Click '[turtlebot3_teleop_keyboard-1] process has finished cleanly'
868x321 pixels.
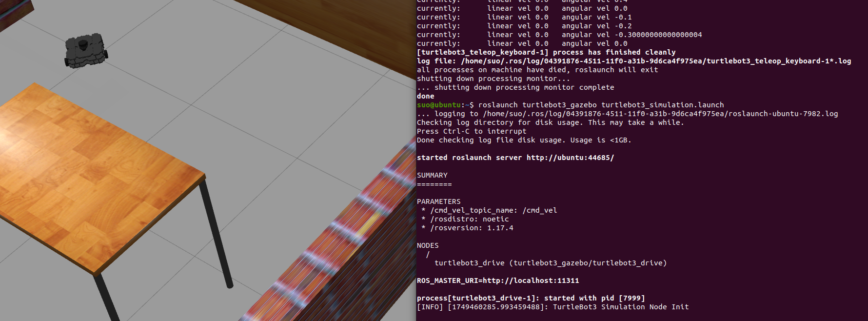pyautogui.click(x=546, y=52)
